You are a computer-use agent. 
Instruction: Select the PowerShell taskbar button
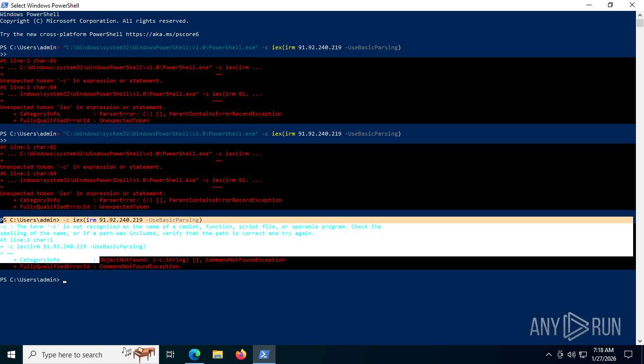[x=264, y=355]
